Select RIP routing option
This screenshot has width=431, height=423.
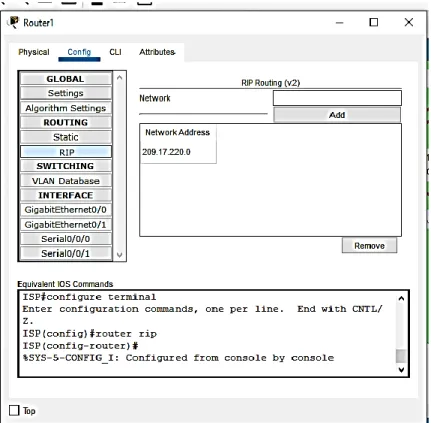click(66, 152)
